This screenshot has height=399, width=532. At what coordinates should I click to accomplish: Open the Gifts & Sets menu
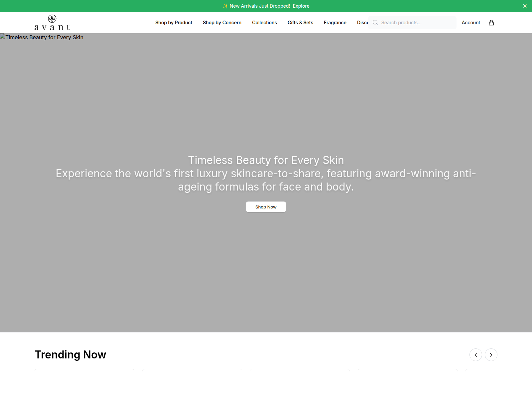[x=300, y=23]
